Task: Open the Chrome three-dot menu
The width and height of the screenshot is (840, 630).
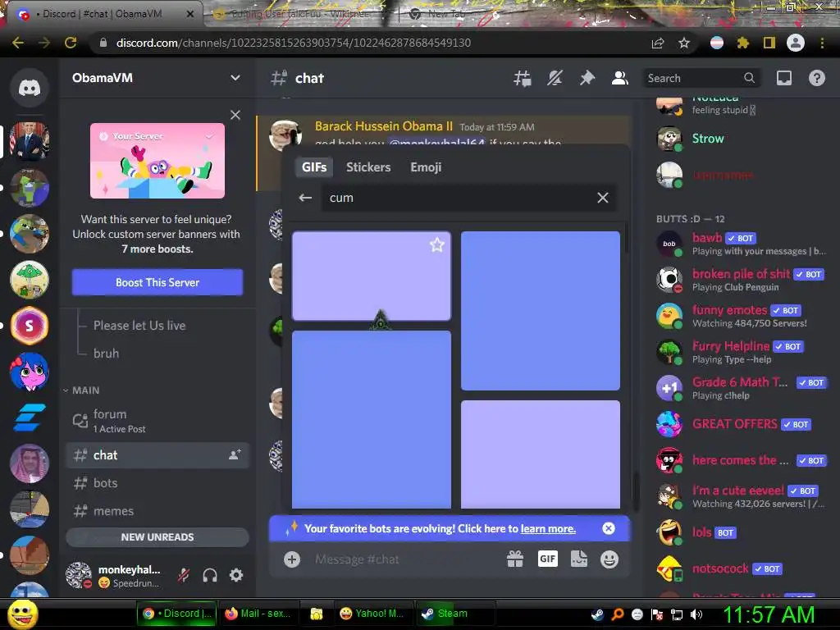Action: click(822, 43)
